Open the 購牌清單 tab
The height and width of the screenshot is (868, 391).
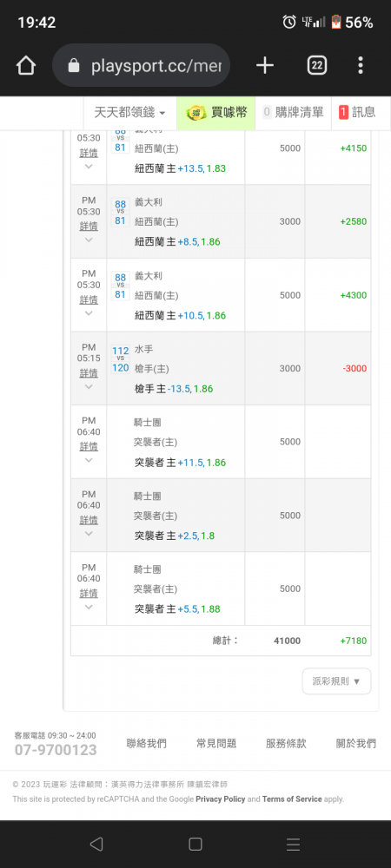293,113
